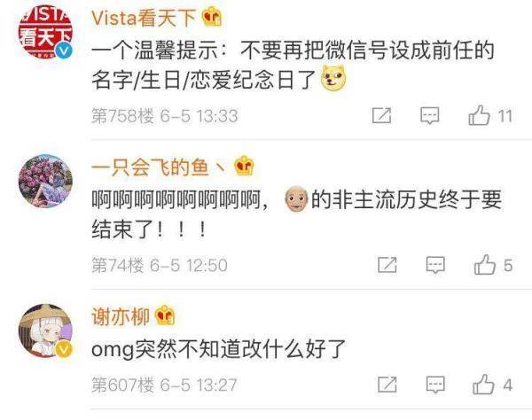532x420 pixels.
Task: Repost the 谢亦柳 comment
Action: (x=387, y=385)
